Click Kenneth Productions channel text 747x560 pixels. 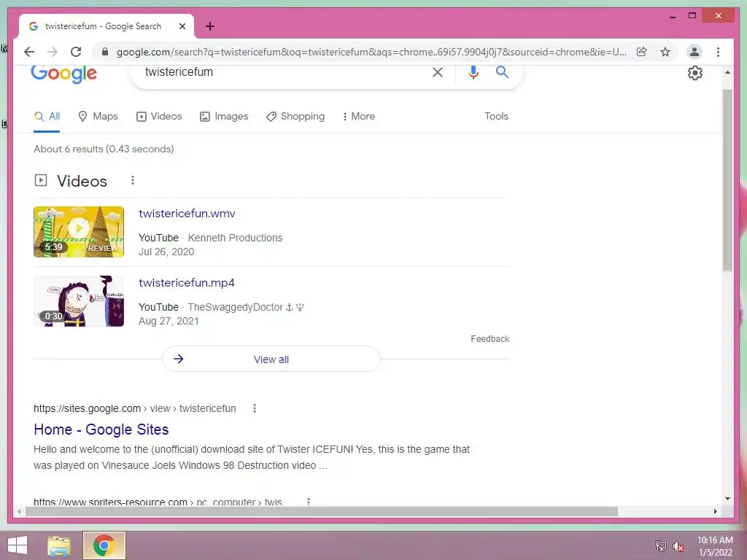click(x=235, y=238)
